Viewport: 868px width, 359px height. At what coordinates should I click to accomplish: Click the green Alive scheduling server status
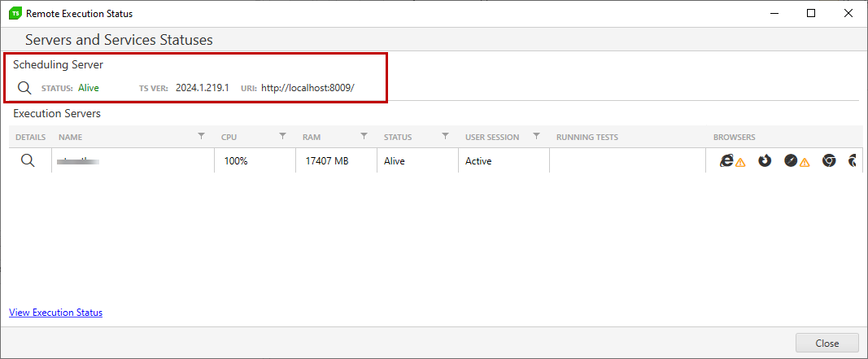click(89, 88)
